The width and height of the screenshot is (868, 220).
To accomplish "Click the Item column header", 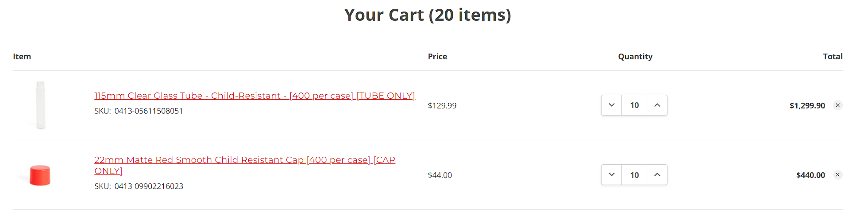I will [x=22, y=56].
